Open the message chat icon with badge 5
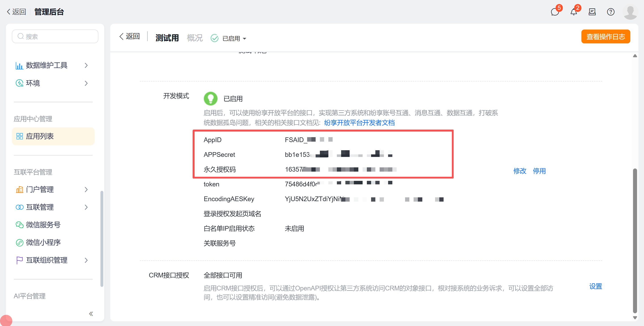The width and height of the screenshot is (644, 326). pyautogui.click(x=555, y=12)
